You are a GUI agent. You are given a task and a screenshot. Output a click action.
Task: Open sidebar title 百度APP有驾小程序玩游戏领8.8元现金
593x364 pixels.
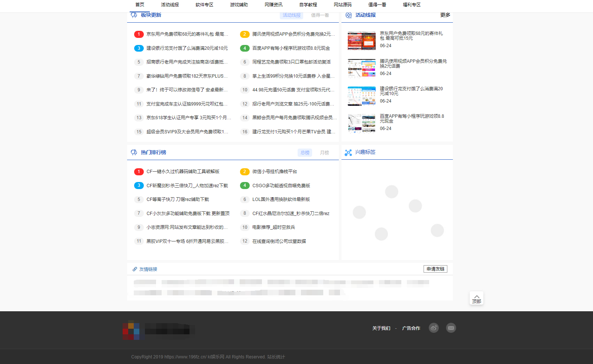coord(412,119)
